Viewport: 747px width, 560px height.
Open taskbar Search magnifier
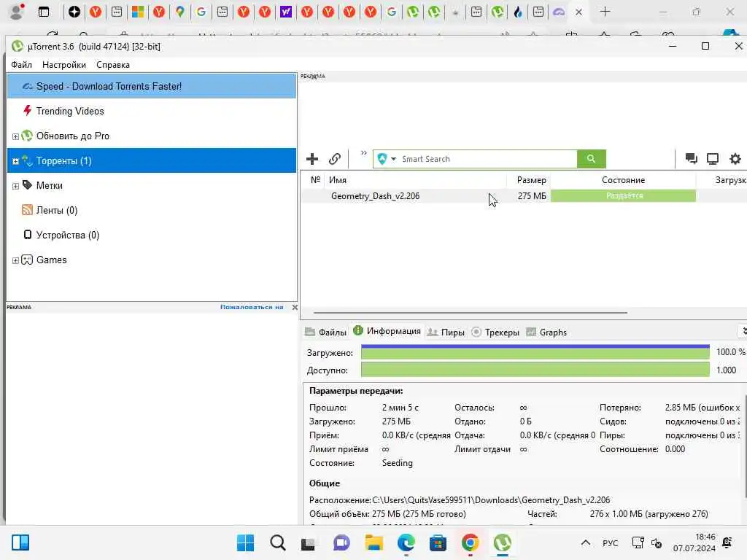278,542
